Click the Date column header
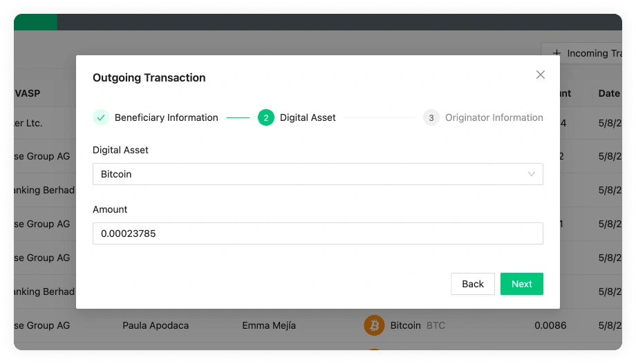The width and height of the screenshot is (636, 364). [x=608, y=93]
